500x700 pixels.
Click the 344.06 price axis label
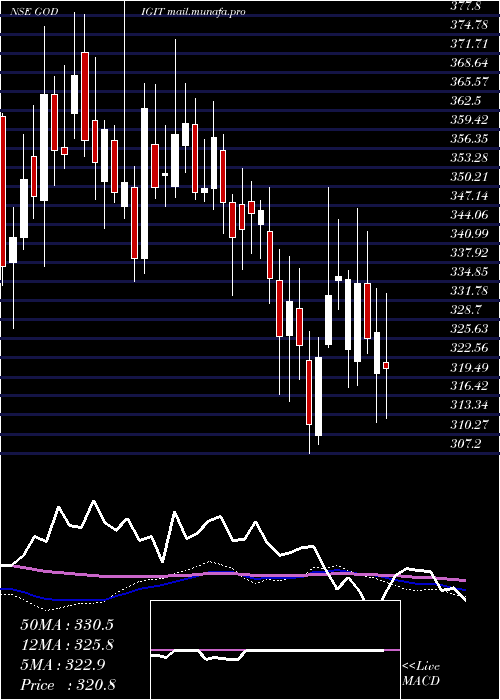pos(469,215)
